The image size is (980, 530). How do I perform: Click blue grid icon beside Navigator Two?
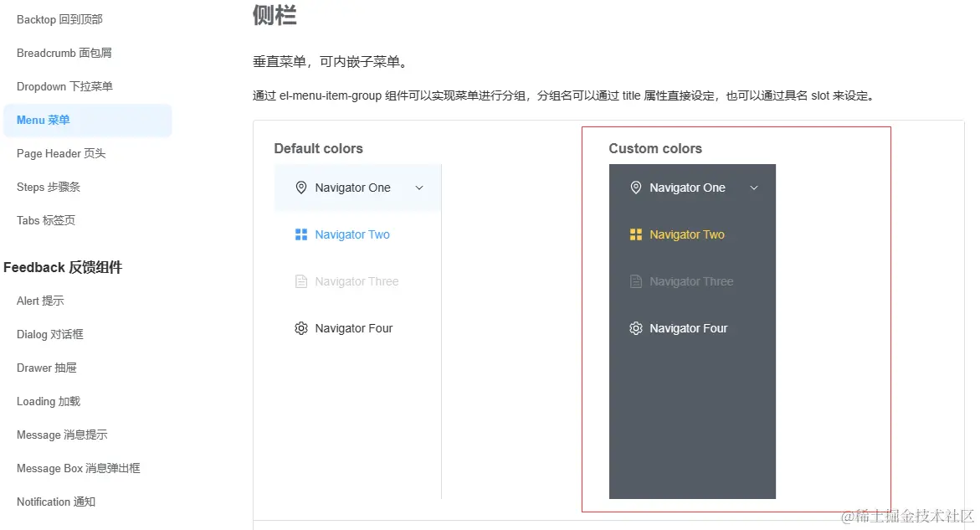(300, 234)
